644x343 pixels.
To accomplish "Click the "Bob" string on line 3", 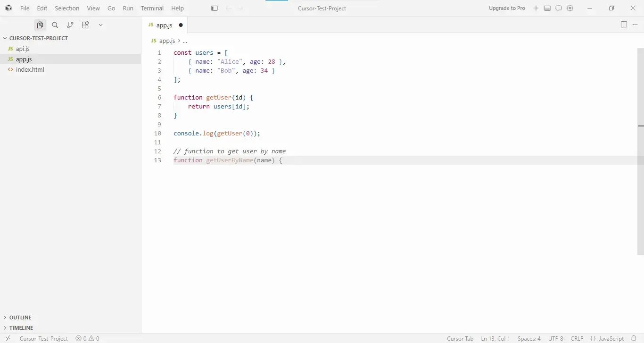I will point(226,71).
